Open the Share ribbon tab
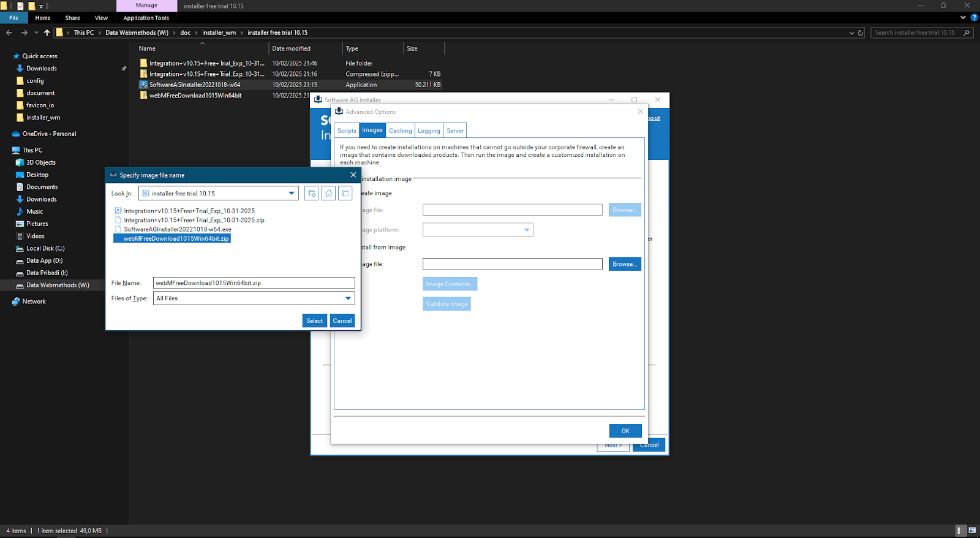Screen dimensions: 980x538 click(x=73, y=18)
